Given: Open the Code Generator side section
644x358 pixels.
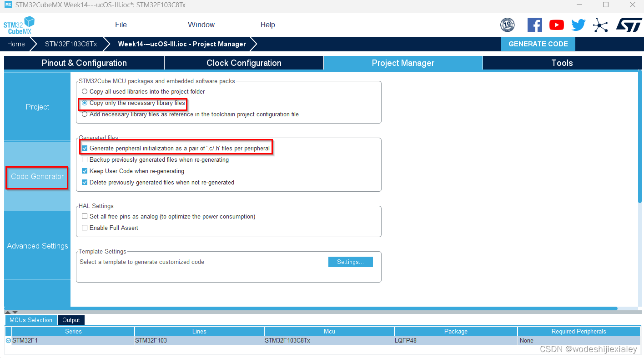Looking at the screenshot, I should click(x=37, y=177).
